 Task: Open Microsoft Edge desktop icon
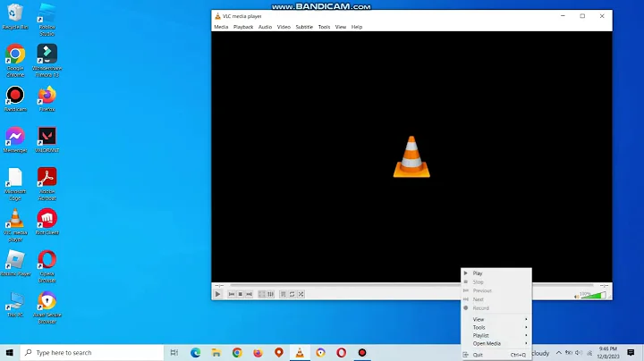(x=15, y=184)
